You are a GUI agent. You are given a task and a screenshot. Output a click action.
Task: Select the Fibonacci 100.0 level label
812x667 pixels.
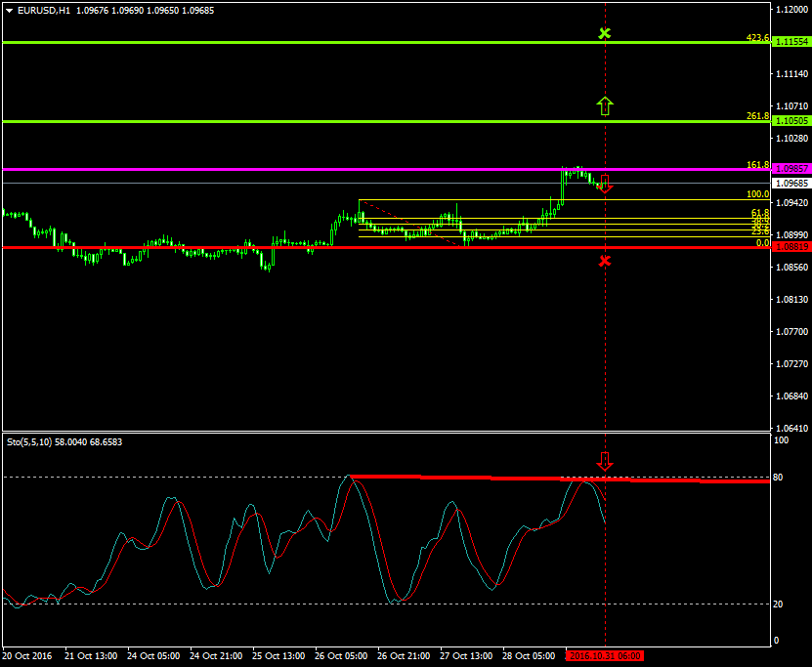757,194
